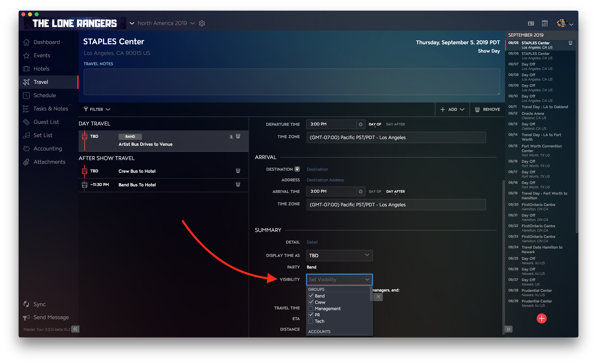Uncheck the Crew group checkbox
Viewport: 597px width, 364px height.
[x=311, y=302]
